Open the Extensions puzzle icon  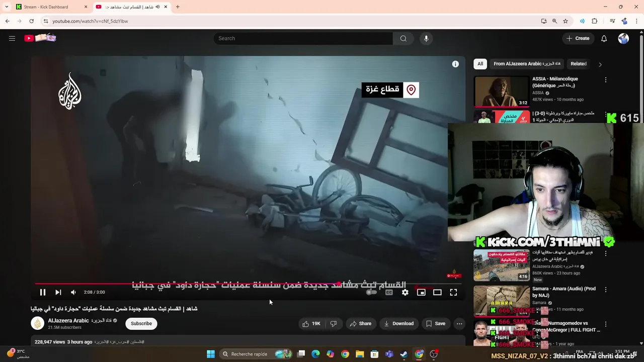(x=595, y=21)
